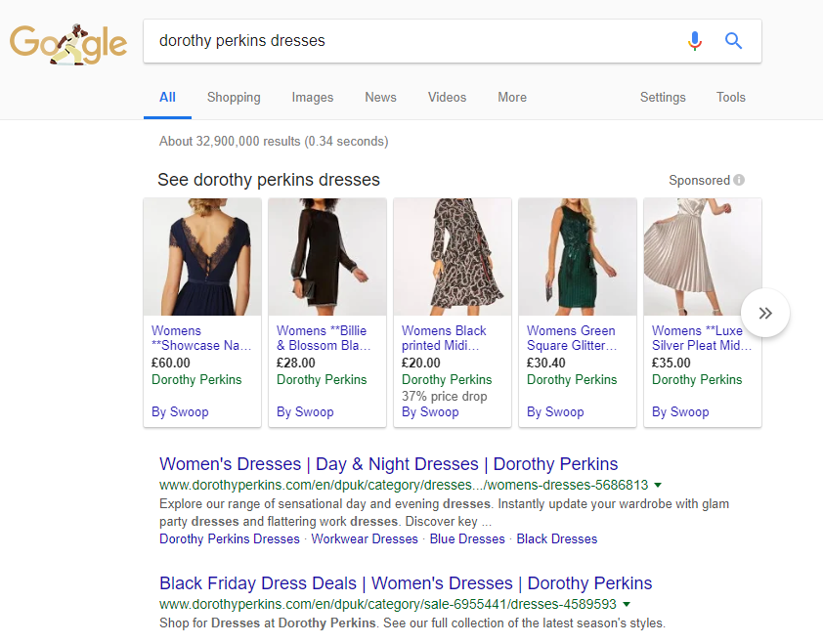Image resolution: width=823 pixels, height=644 pixels.
Task: Open the Settings menu
Action: [x=663, y=98]
